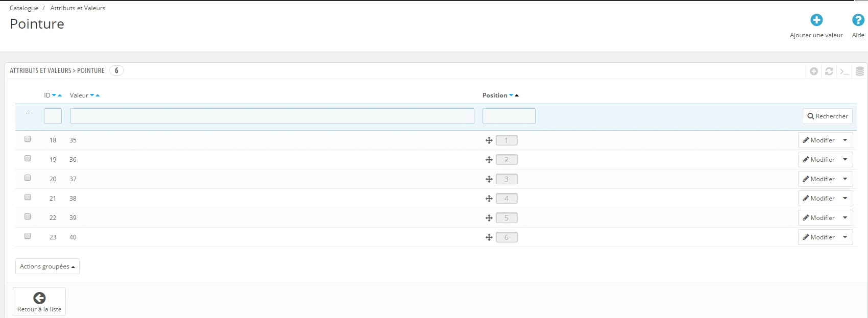This screenshot has width=868, height=318.
Task: Click Modifier button for value 39
Action: coord(818,218)
